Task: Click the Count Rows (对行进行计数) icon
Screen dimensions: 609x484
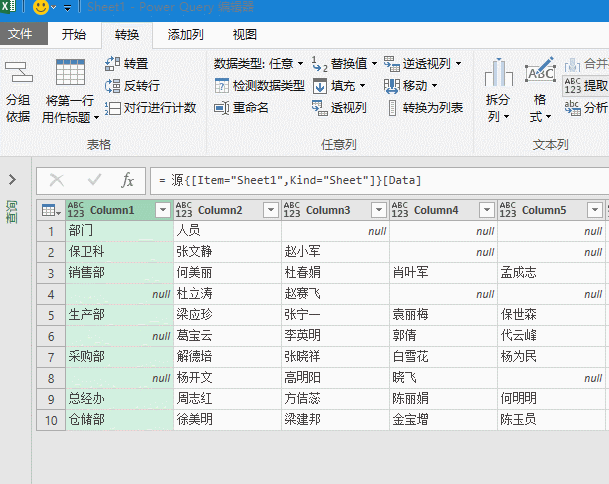Action: 113,108
